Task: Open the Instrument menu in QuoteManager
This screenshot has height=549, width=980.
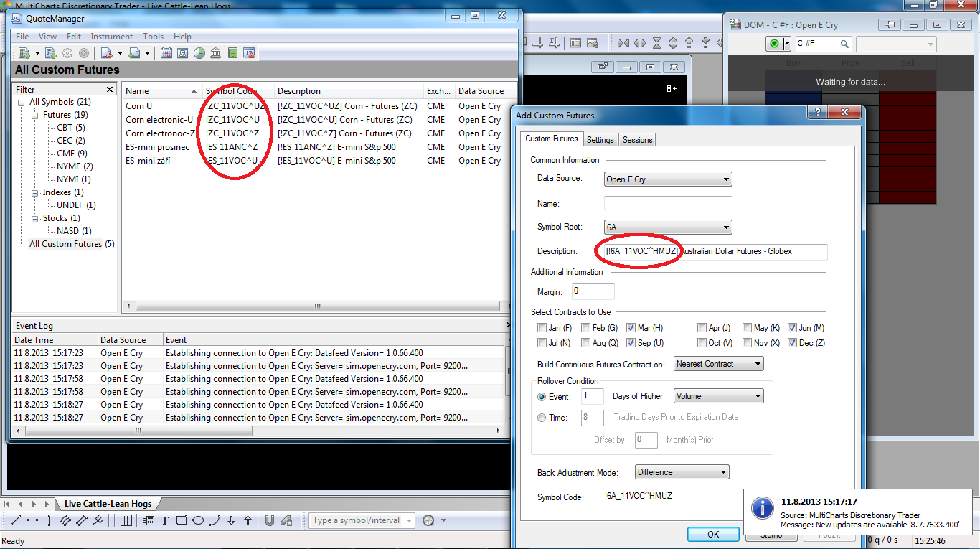Action: [x=111, y=37]
